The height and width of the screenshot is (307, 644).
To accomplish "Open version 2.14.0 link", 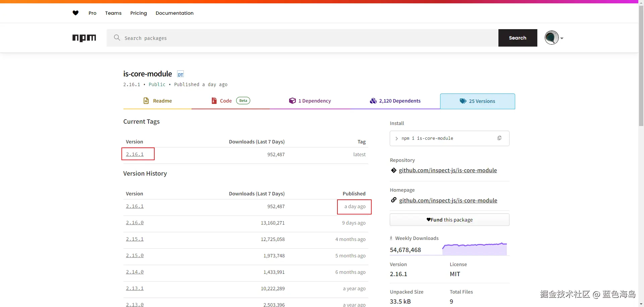I will (x=135, y=272).
